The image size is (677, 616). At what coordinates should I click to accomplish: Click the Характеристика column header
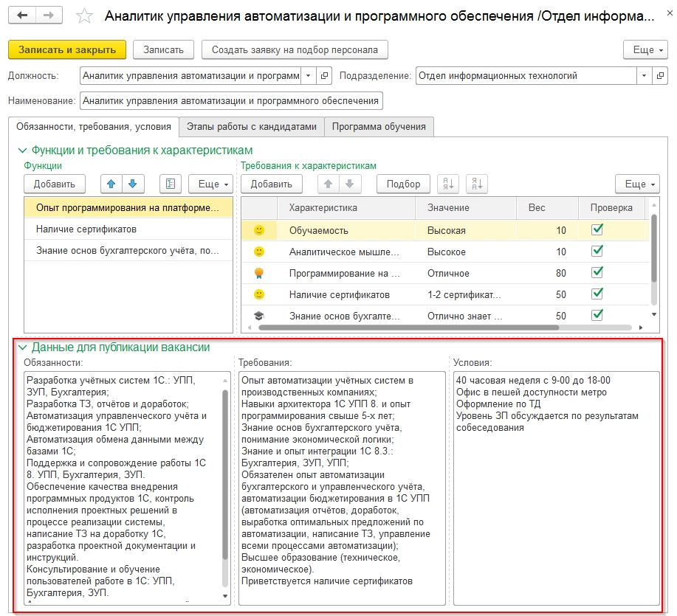[346, 208]
